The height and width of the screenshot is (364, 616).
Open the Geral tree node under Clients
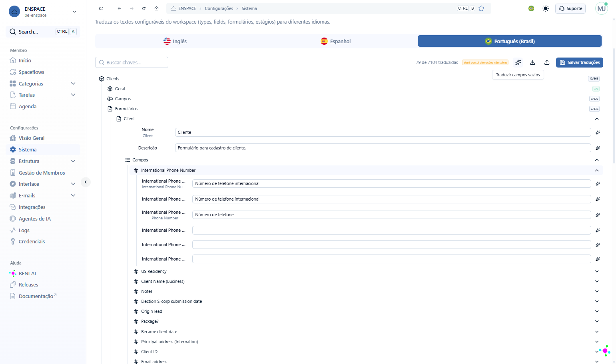point(120,89)
